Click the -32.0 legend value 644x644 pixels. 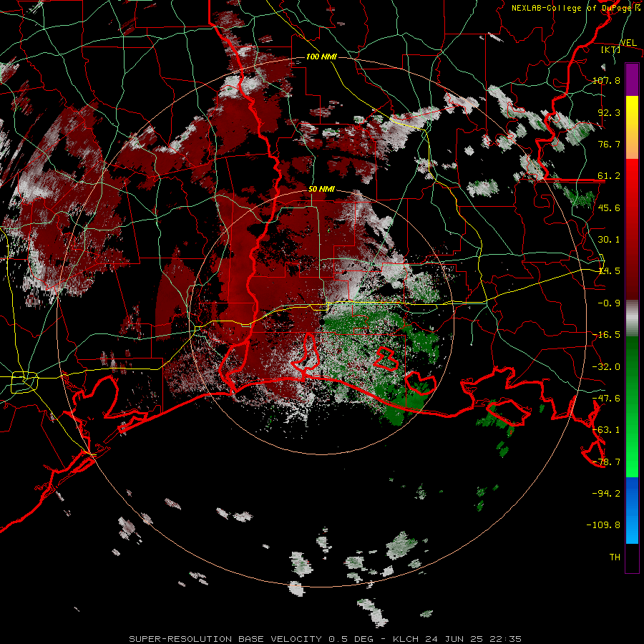pos(606,367)
